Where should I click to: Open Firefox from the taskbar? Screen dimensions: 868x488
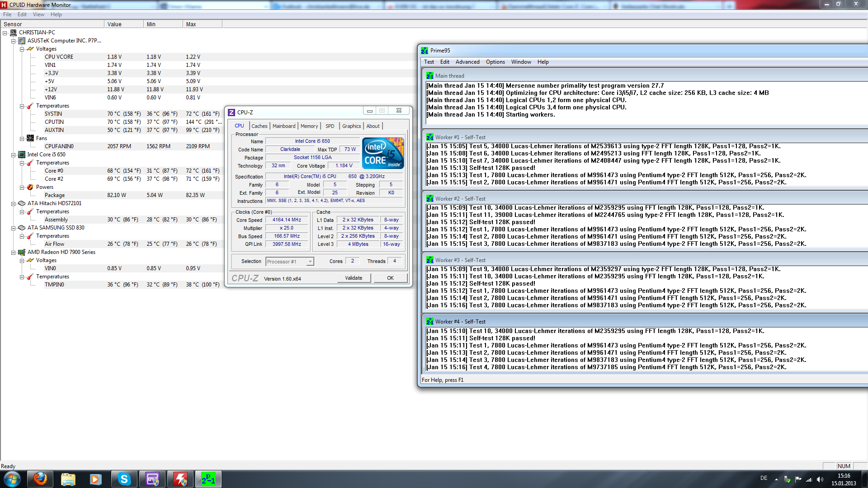40,479
